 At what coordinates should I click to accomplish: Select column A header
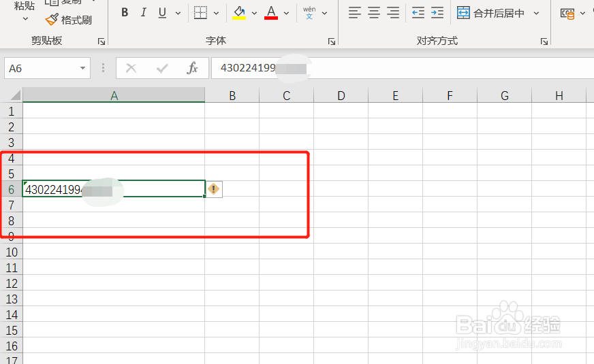[114, 95]
